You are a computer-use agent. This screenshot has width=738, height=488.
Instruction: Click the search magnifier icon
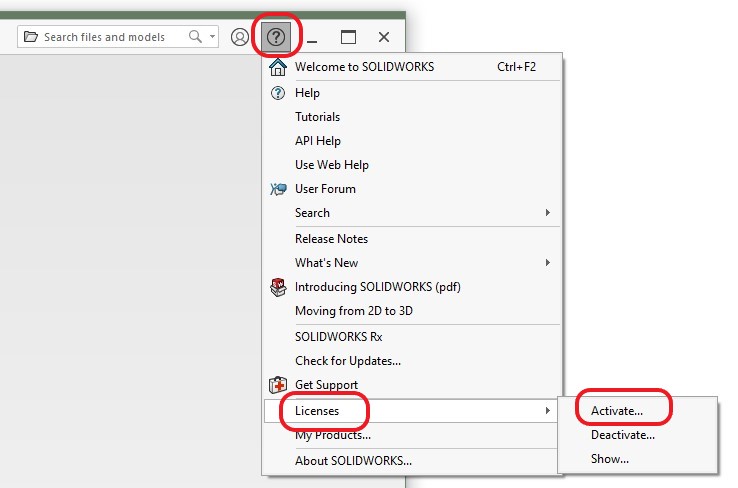[x=195, y=36]
